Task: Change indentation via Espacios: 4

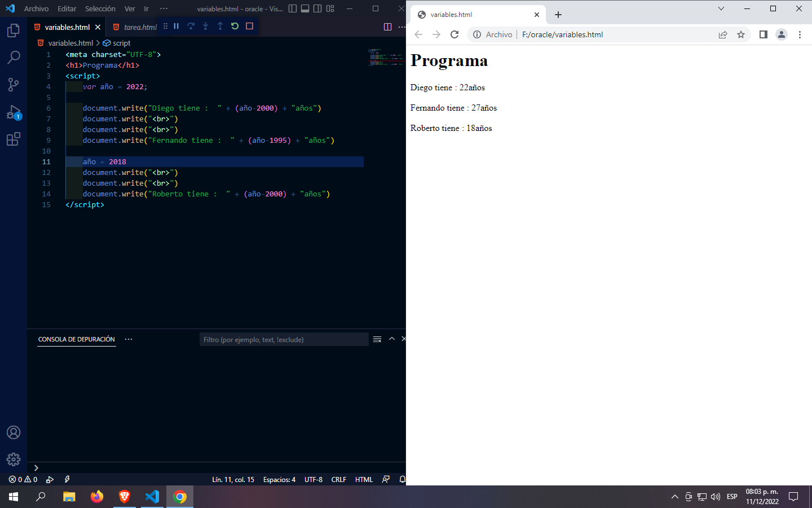Action: (279, 479)
